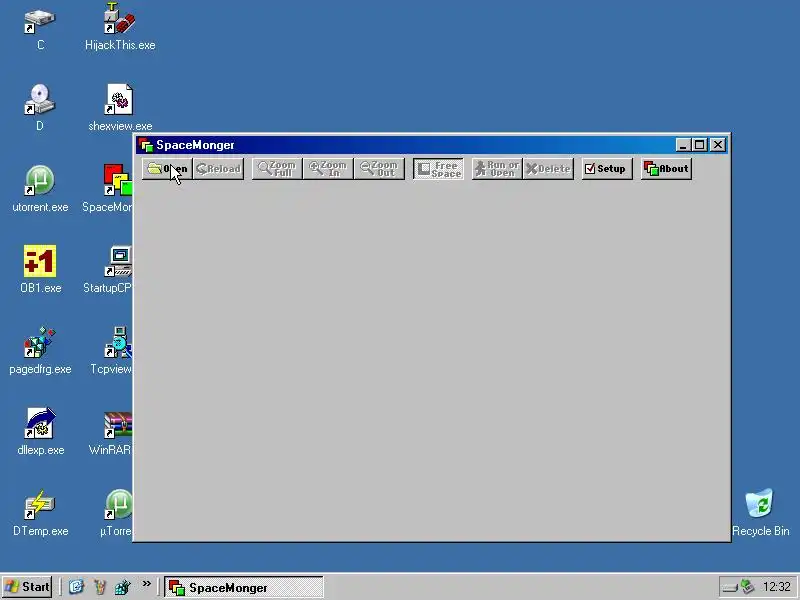The height and width of the screenshot is (600, 800).
Task: Click the Run or Open button
Action: tap(497, 169)
